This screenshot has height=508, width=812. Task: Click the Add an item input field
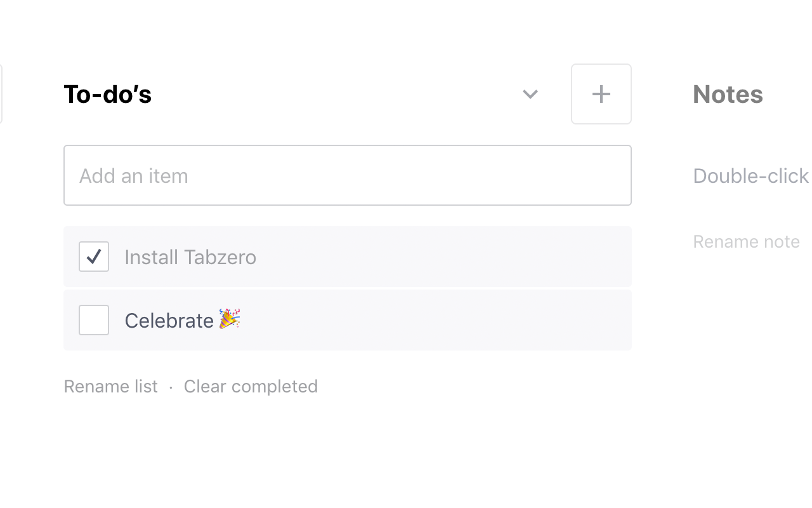point(347,175)
